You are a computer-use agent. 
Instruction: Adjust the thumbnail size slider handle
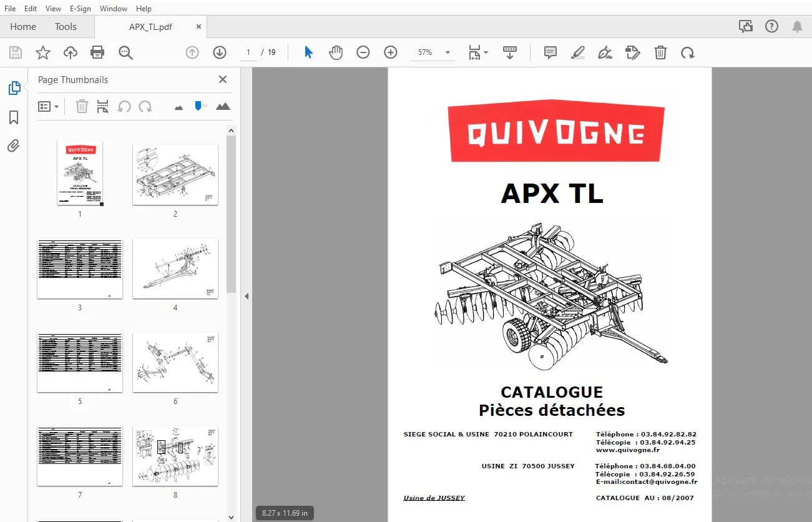pos(199,106)
